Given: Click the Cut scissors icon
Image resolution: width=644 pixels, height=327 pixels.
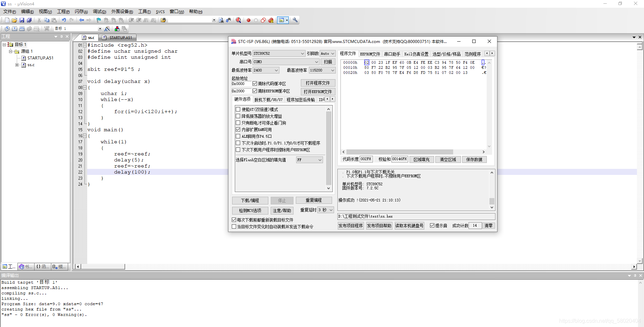Looking at the screenshot, I should point(39,20).
